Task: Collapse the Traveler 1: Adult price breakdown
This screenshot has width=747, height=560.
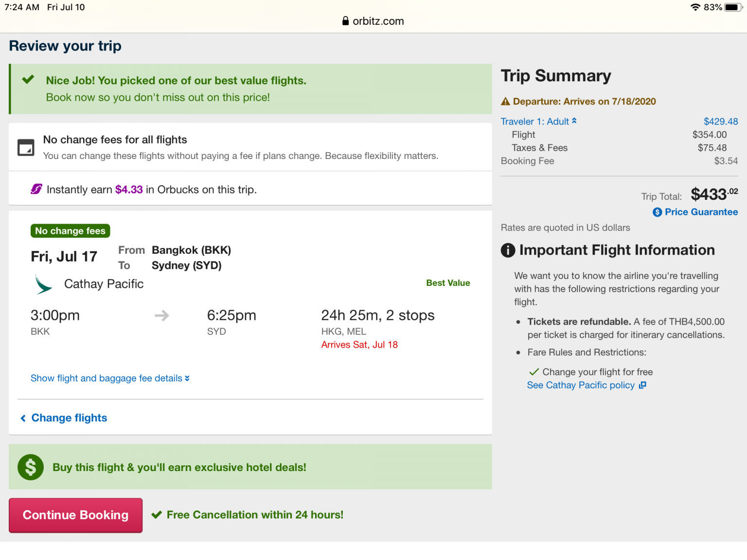Action: coord(538,122)
